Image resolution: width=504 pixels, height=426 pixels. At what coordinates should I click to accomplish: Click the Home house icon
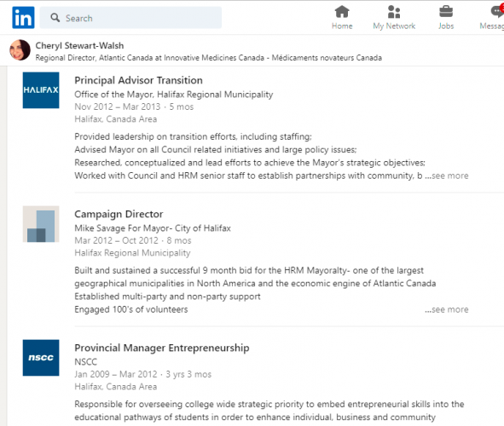[342, 12]
